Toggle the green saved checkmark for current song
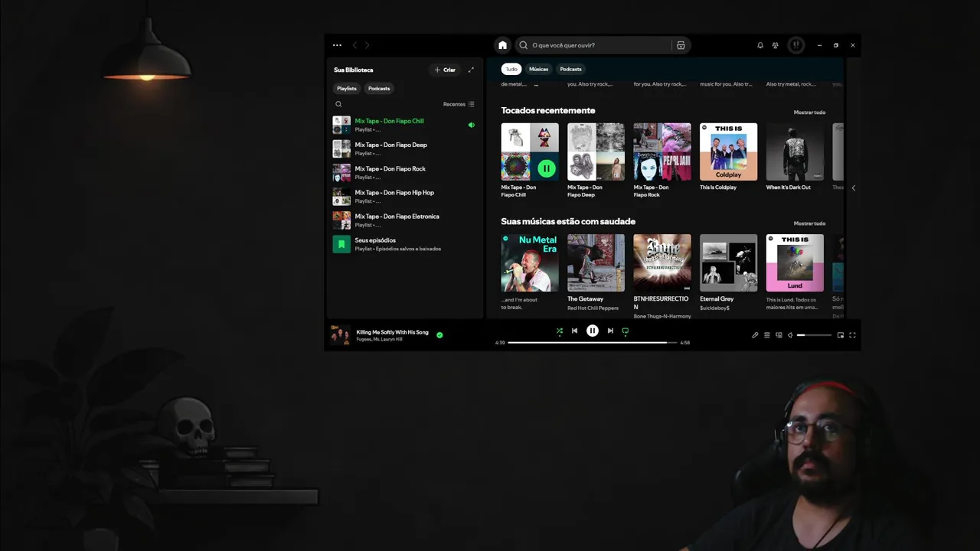This screenshot has width=980, height=551. tap(439, 335)
